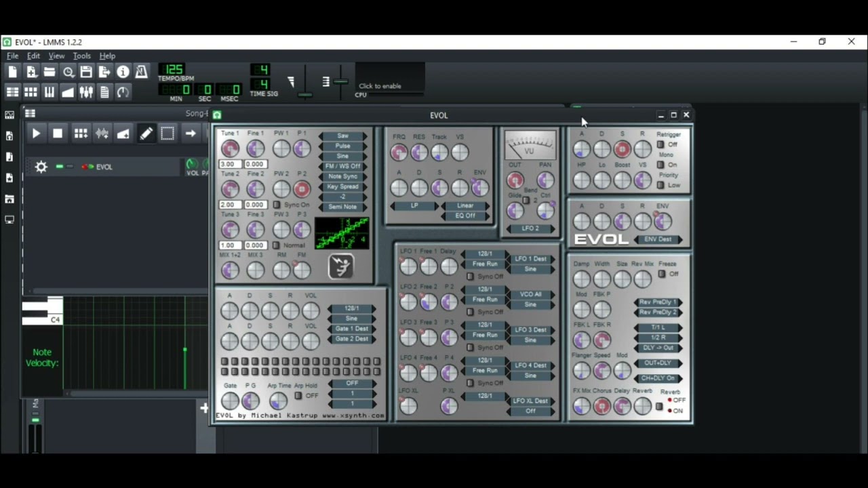Adjust the master pitch slider

tap(340, 81)
